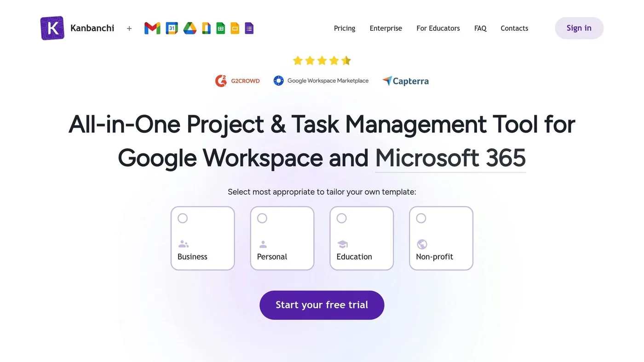Open the For Educators page
The image size is (644, 362).
click(x=438, y=28)
